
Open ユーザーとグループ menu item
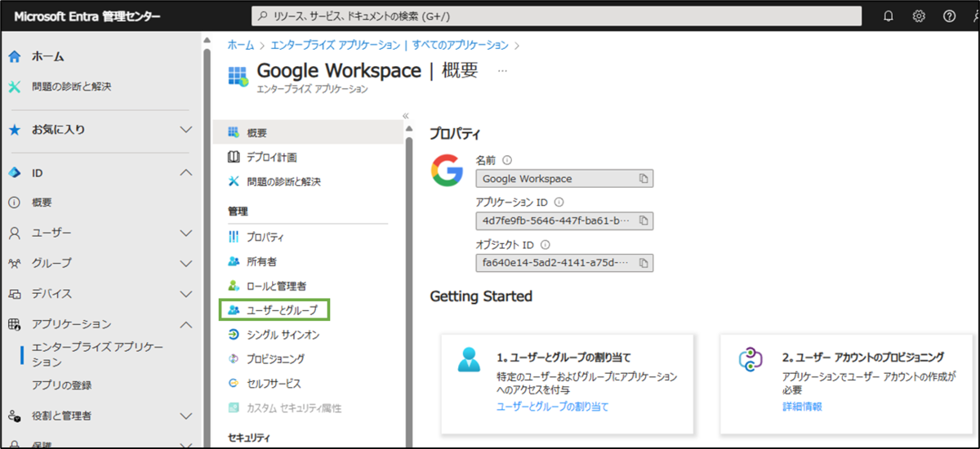click(274, 310)
